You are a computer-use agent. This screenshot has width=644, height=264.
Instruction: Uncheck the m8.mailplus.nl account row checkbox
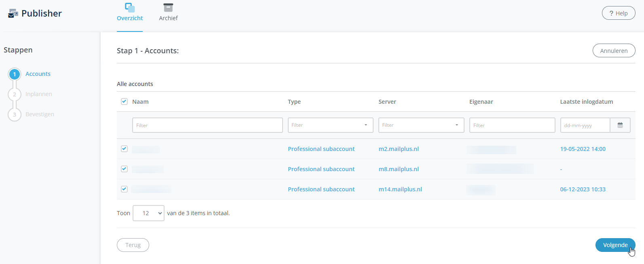pos(124,169)
